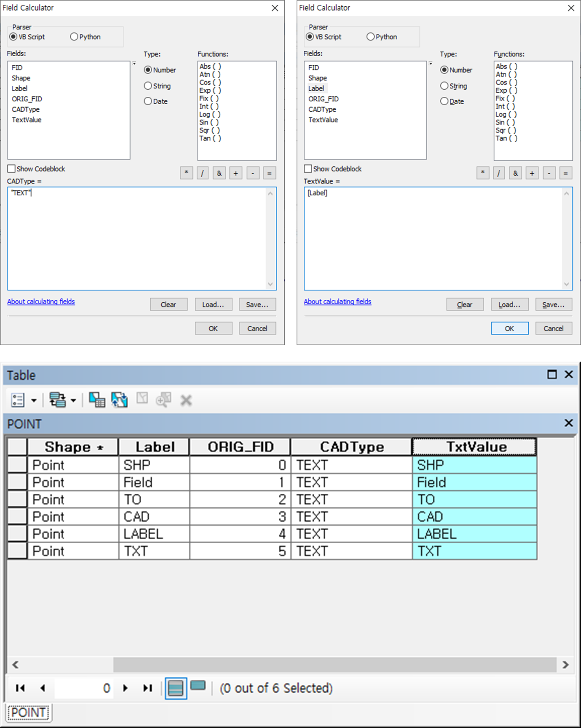Click equals operator in right Field Calculator

click(566, 173)
